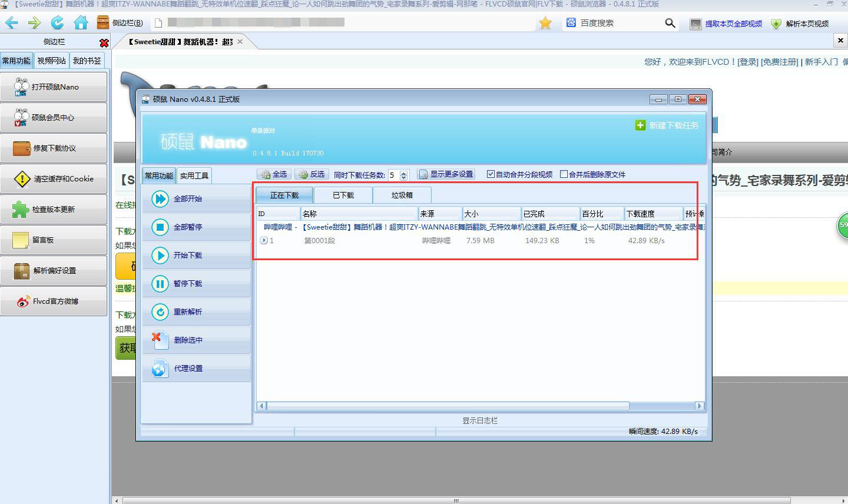Close the page panel with top-right X
The width and height of the screenshot is (848, 504).
(x=840, y=41)
